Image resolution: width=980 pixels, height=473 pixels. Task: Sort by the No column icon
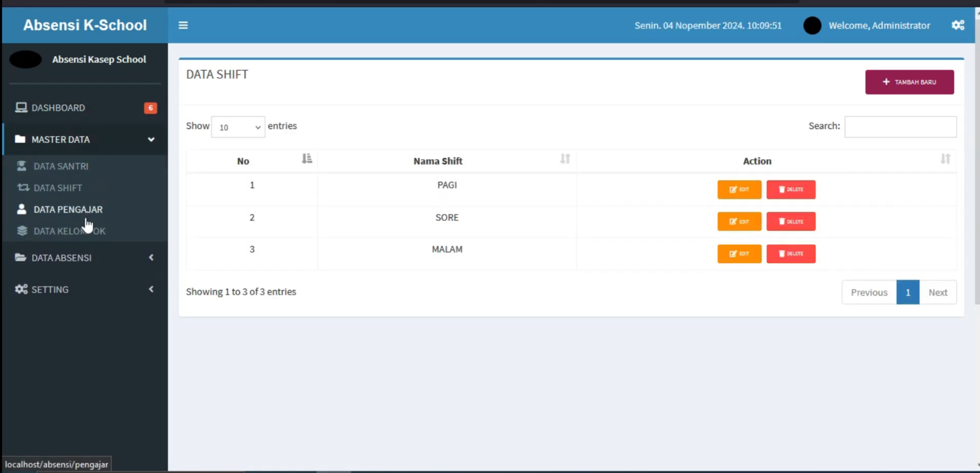click(x=307, y=159)
